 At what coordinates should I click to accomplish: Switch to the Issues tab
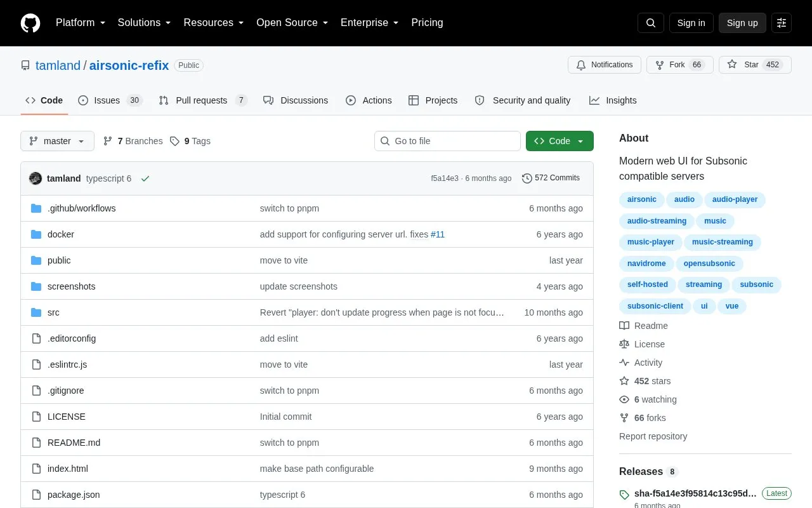(x=110, y=100)
